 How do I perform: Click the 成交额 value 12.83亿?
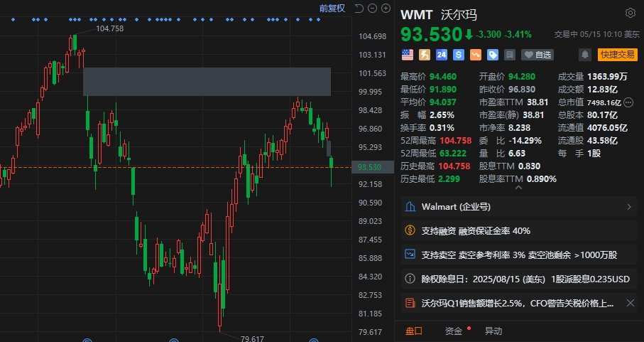(x=602, y=89)
